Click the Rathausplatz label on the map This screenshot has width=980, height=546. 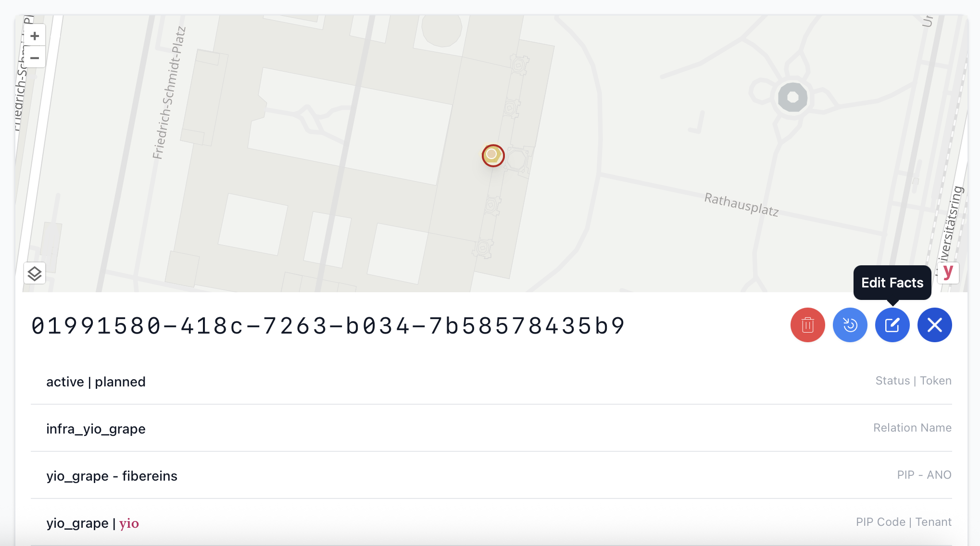pos(741,204)
